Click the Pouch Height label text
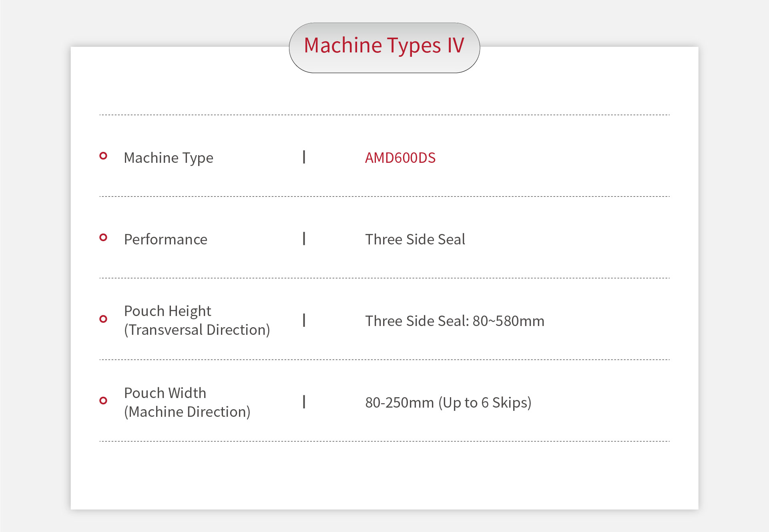This screenshot has width=769, height=532. click(x=167, y=311)
